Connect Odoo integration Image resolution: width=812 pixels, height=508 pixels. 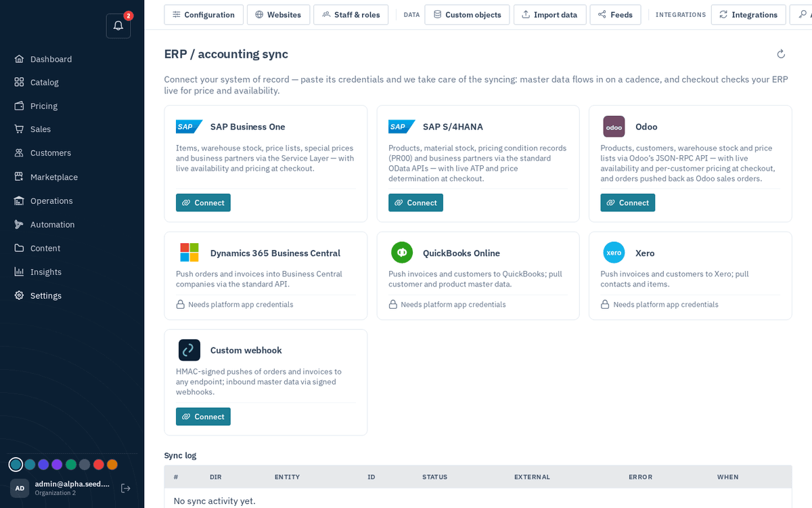click(627, 203)
